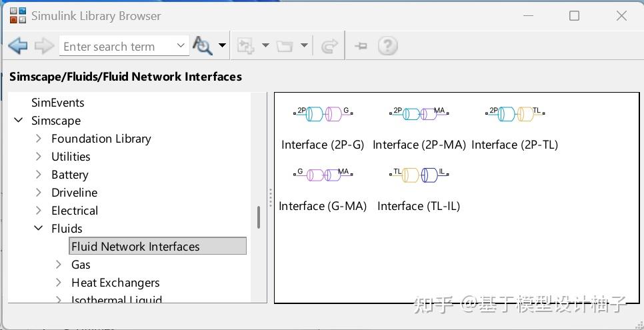Click the back navigation arrow
This screenshot has width=644, height=330.
(x=17, y=45)
